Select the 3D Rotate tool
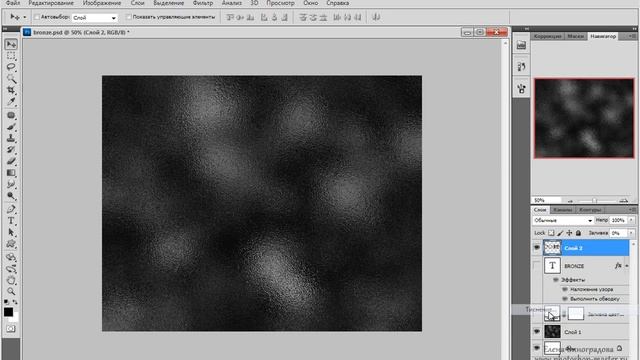 (x=11, y=258)
